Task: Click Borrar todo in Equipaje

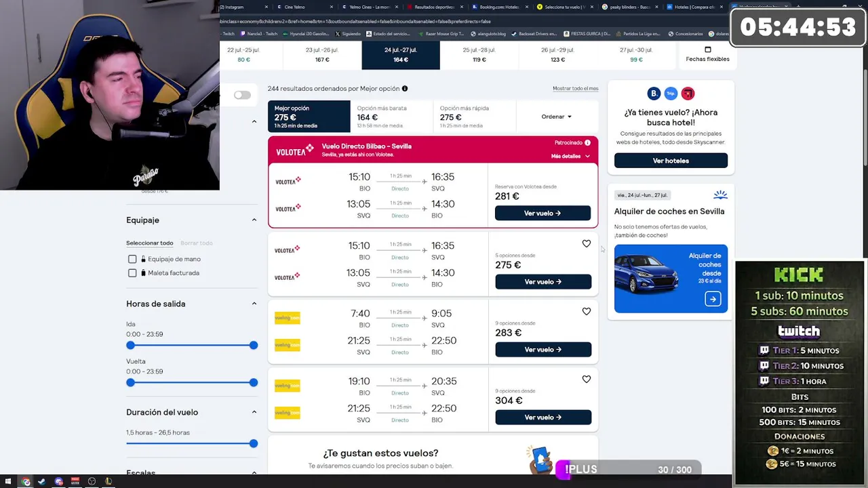Action: (x=197, y=243)
